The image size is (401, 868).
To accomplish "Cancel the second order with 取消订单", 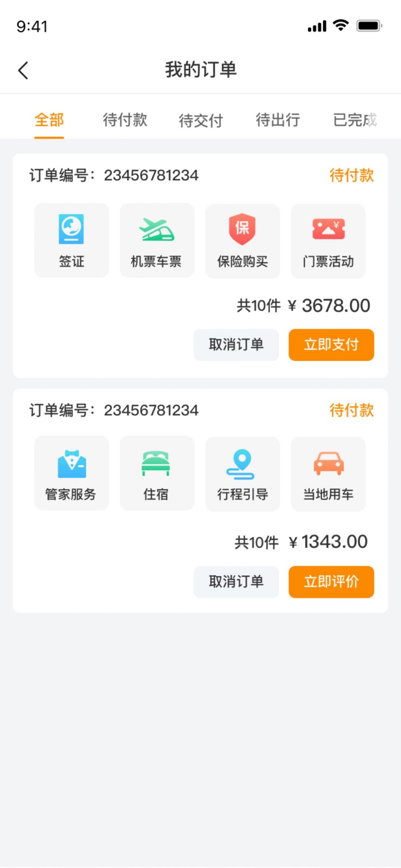I will tap(236, 582).
